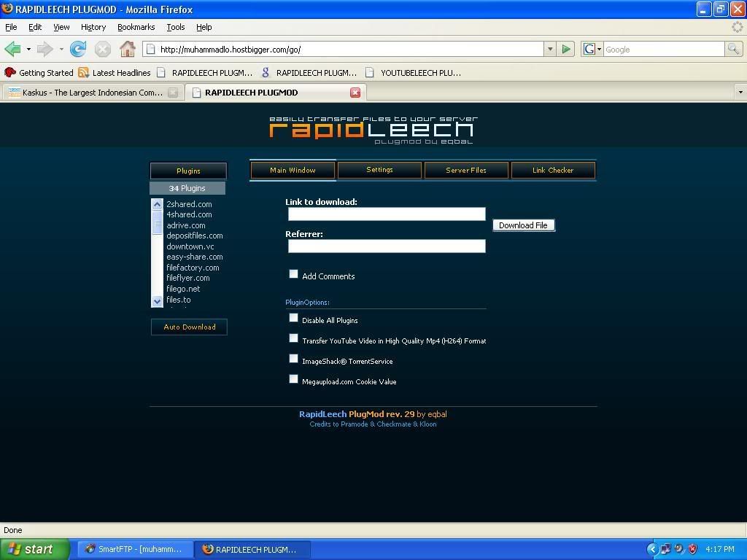Open the second RAPIDLEECH PLUGM bookmark with Google icon
The height and width of the screenshot is (560, 747).
coord(309,72)
